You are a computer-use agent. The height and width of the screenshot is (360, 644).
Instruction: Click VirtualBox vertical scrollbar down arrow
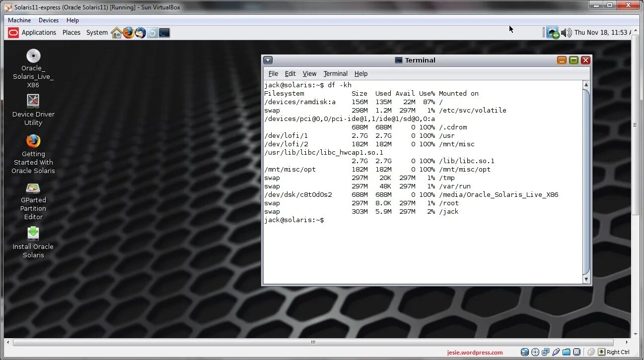point(636,334)
